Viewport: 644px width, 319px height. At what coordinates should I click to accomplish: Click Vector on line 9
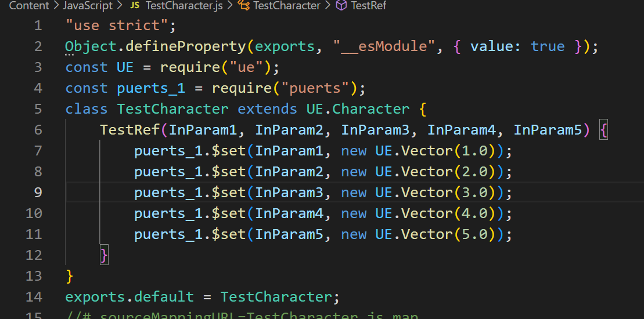click(427, 193)
